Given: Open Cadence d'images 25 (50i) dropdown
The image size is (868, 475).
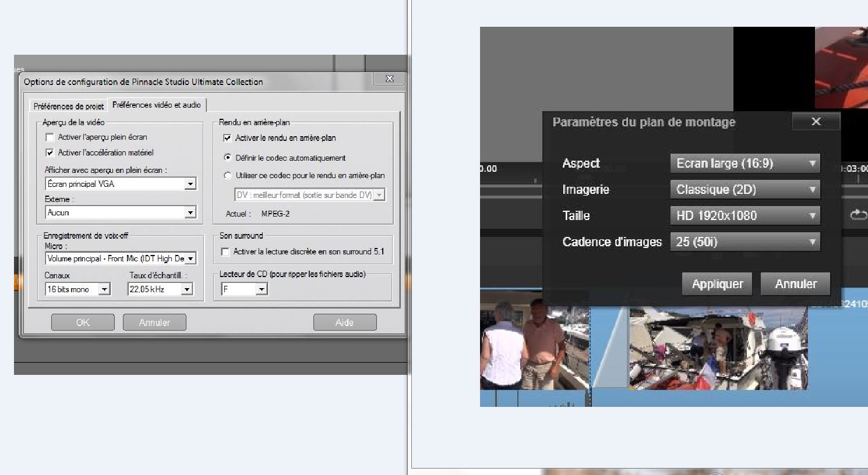Looking at the screenshot, I should pyautogui.click(x=745, y=242).
